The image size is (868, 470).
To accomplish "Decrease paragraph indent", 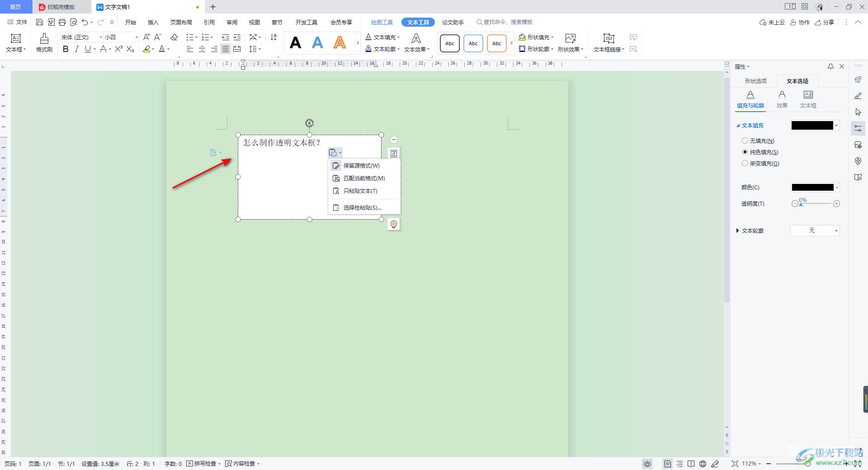I will point(225,37).
